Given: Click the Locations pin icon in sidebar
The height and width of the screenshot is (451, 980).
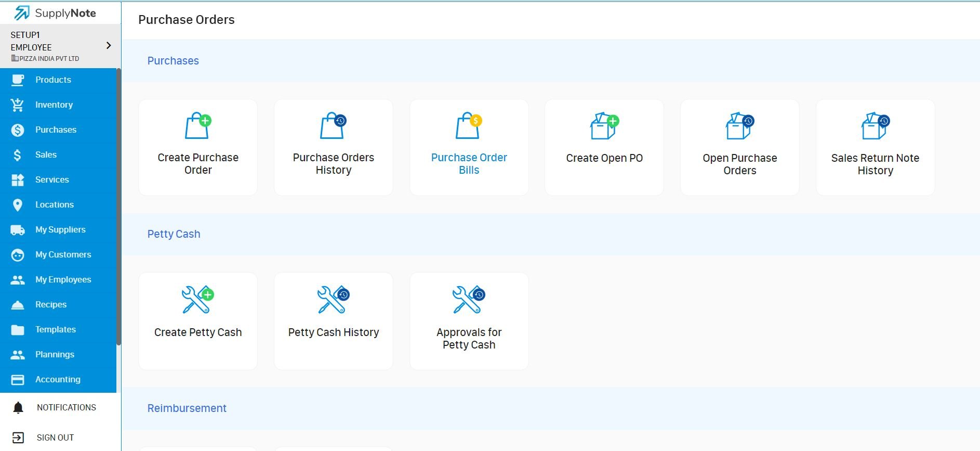Looking at the screenshot, I should [18, 205].
